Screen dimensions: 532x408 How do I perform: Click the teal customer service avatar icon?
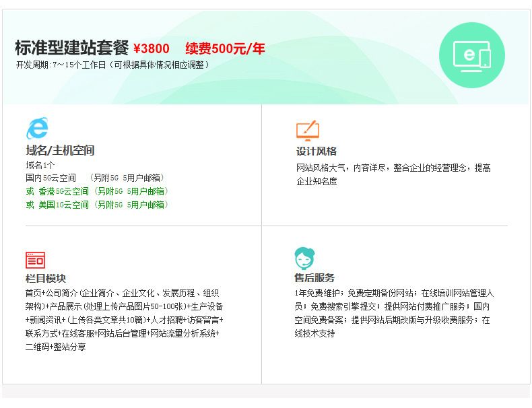click(x=304, y=258)
